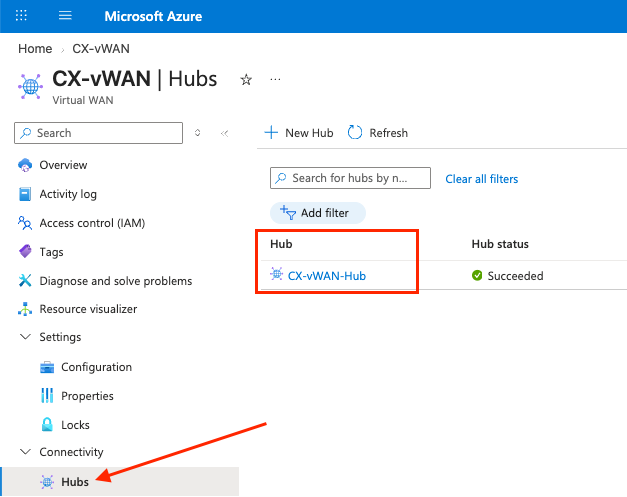The image size is (627, 497).
Task: Open the portal hamburger menu
Action: pyautogui.click(x=65, y=16)
